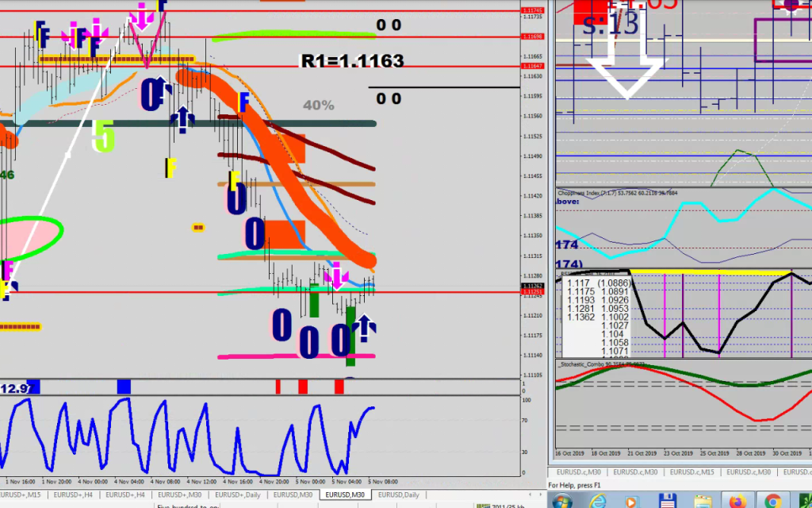The width and height of the screenshot is (812, 508).
Task: Switch to the EURUSD+,M15 chart tab
Action: (x=22, y=495)
